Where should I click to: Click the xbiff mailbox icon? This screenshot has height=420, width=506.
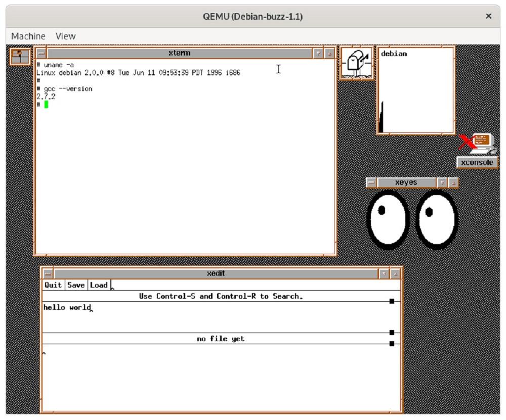click(357, 63)
